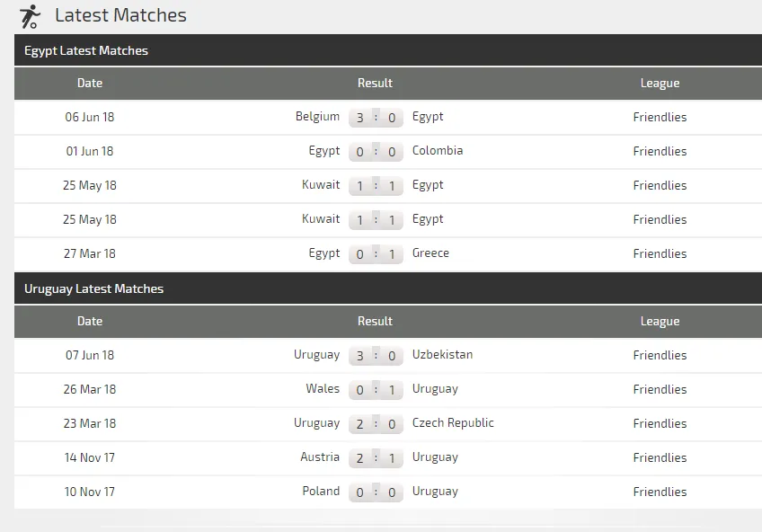Screen dimensions: 762x532
Task: Open Belgium in the 06 Jun 18 match
Action: (317, 117)
